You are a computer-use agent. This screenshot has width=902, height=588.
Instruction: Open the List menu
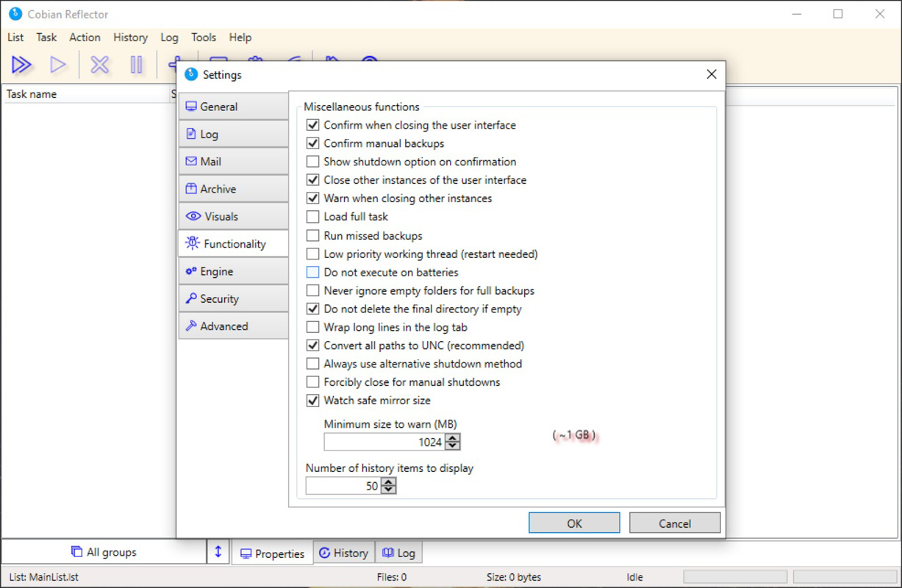[x=15, y=37]
